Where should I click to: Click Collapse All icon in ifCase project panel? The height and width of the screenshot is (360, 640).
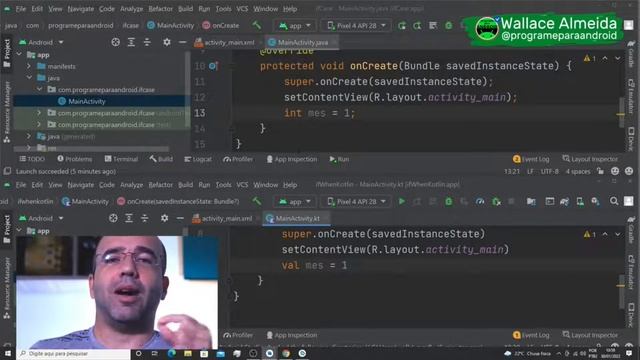[147, 42]
